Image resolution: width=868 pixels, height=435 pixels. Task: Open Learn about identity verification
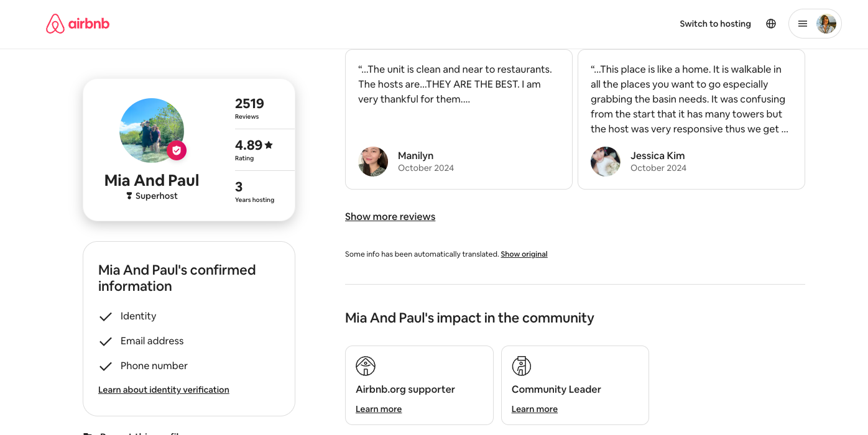tap(164, 390)
